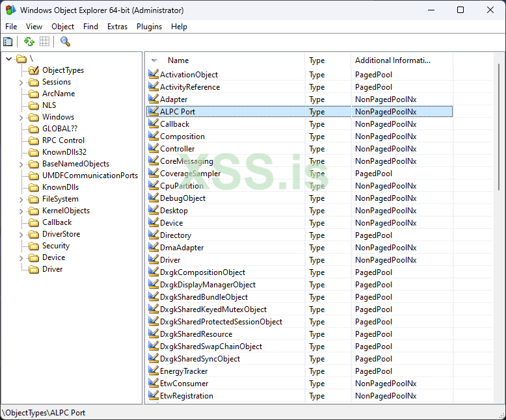The image size is (506, 420).
Task: Select the KnownDlls32 tree item
Action: 64,152
